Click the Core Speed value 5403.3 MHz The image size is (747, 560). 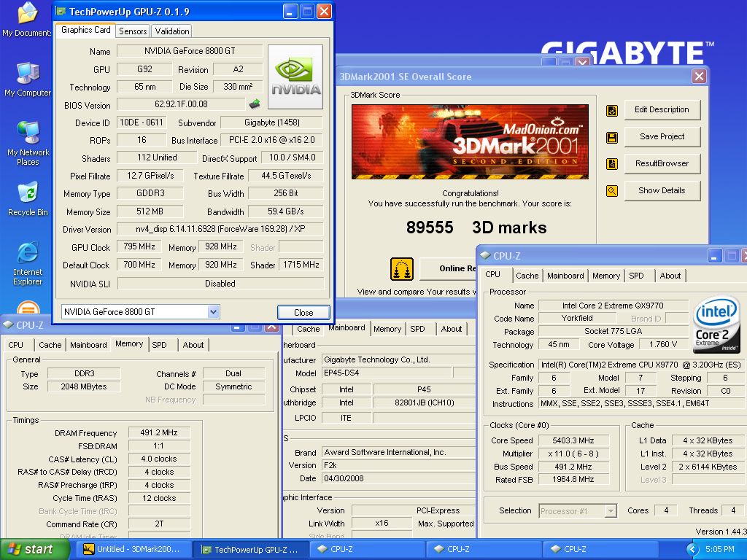[x=573, y=440]
